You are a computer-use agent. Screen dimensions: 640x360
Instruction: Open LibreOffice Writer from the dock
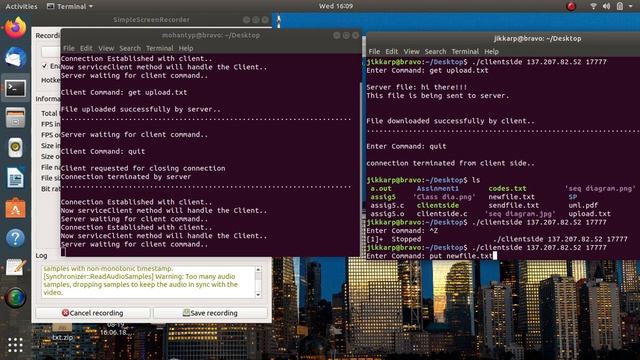click(15, 178)
